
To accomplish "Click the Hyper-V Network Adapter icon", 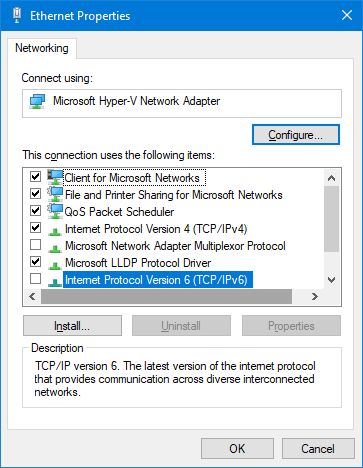I will [37, 101].
